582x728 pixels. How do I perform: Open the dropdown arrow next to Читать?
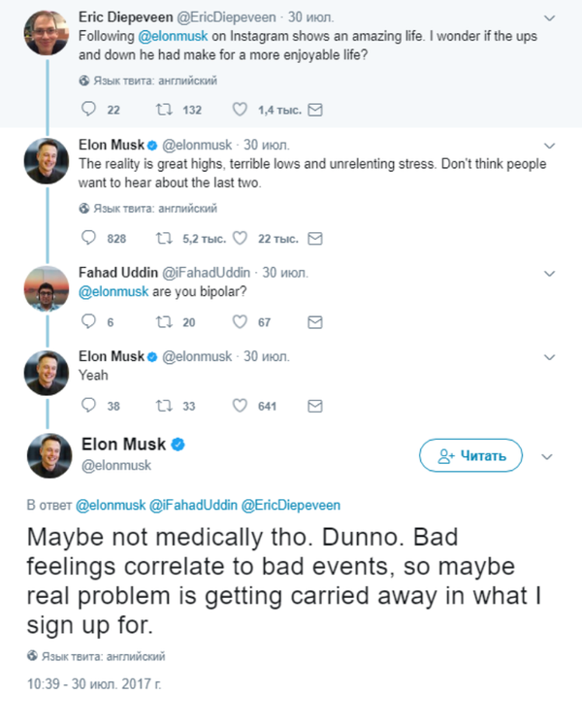546,455
